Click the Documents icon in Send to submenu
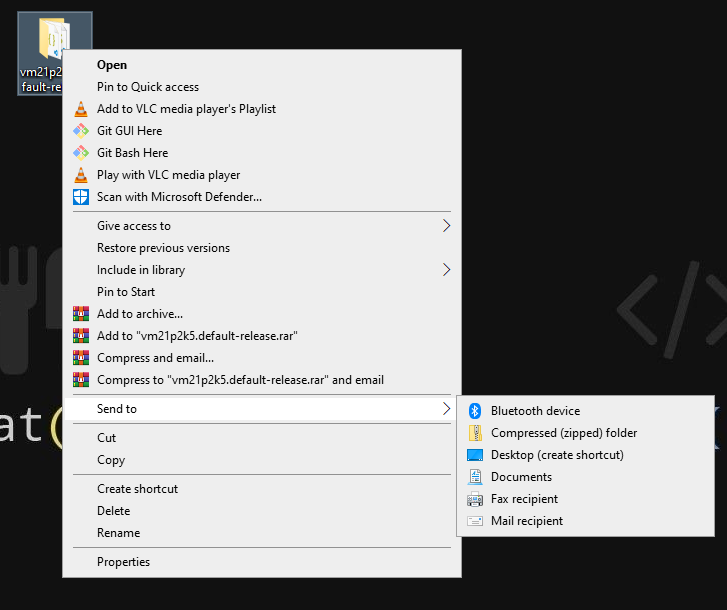 point(475,477)
